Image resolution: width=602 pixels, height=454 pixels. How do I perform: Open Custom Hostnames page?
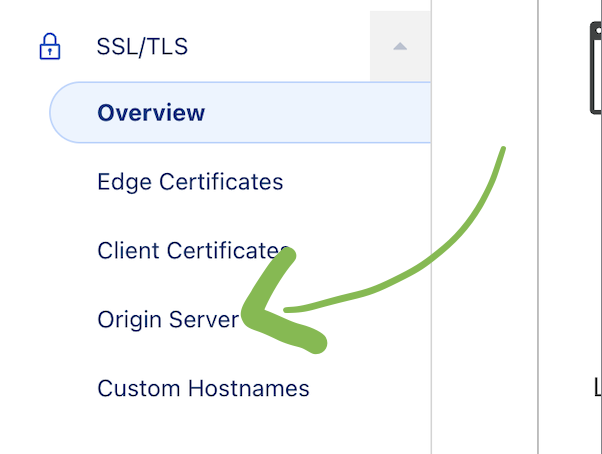tap(203, 388)
